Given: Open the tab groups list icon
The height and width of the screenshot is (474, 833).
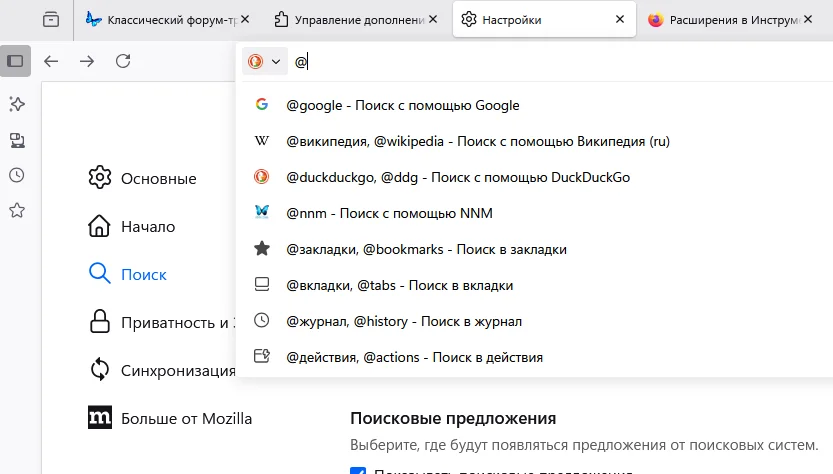Looking at the screenshot, I should 51,19.
